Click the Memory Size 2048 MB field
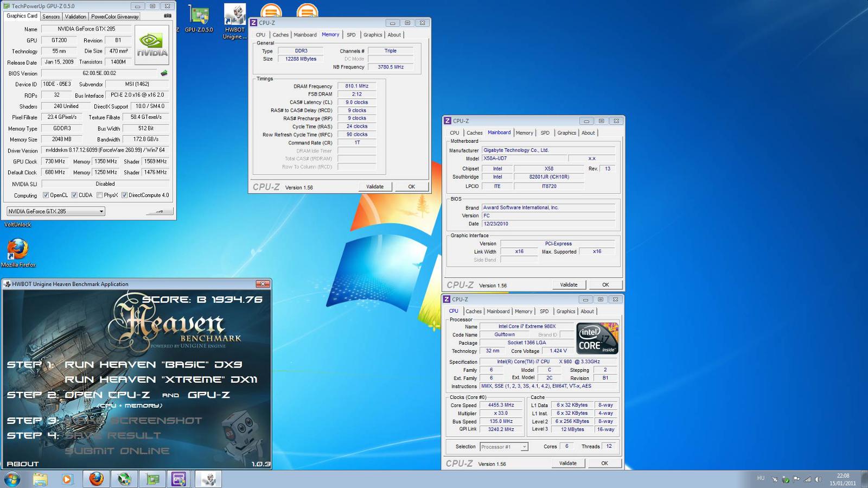Viewport: 868px width, 488px height. [x=61, y=140]
